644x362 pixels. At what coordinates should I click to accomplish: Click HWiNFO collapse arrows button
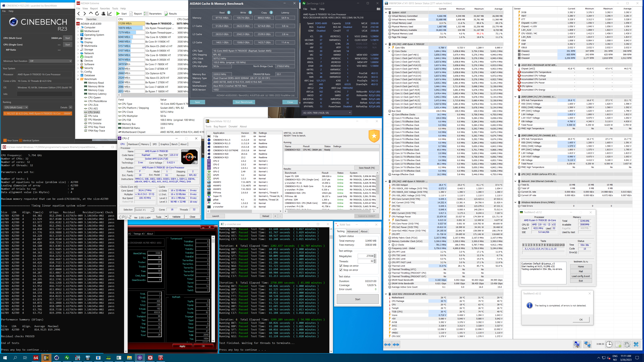tap(396, 345)
